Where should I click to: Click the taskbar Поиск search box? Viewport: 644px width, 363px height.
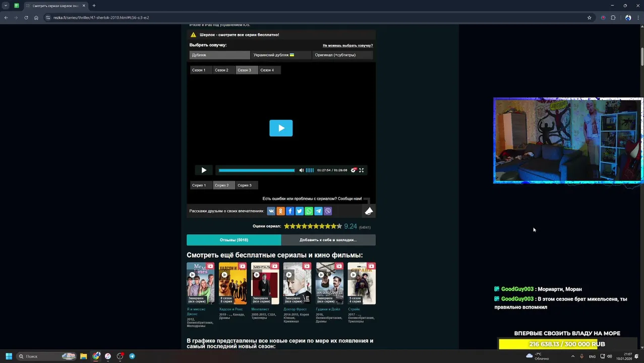pyautogui.click(x=46, y=356)
